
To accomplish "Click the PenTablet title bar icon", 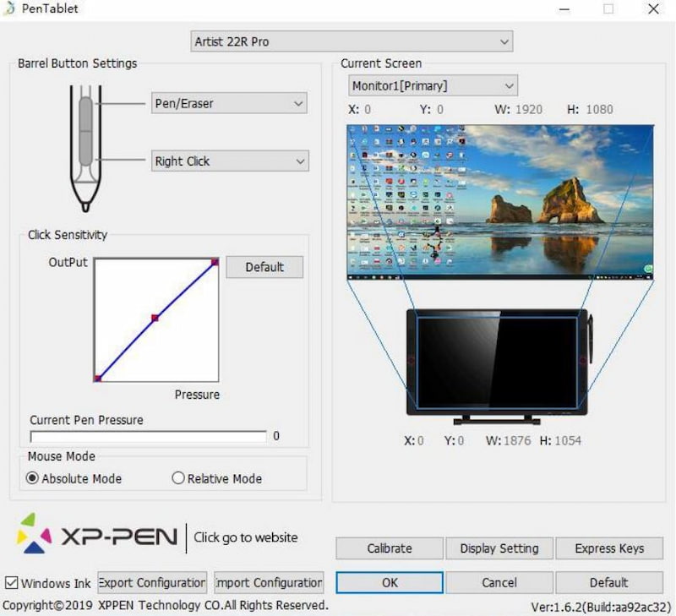I will (9, 8).
